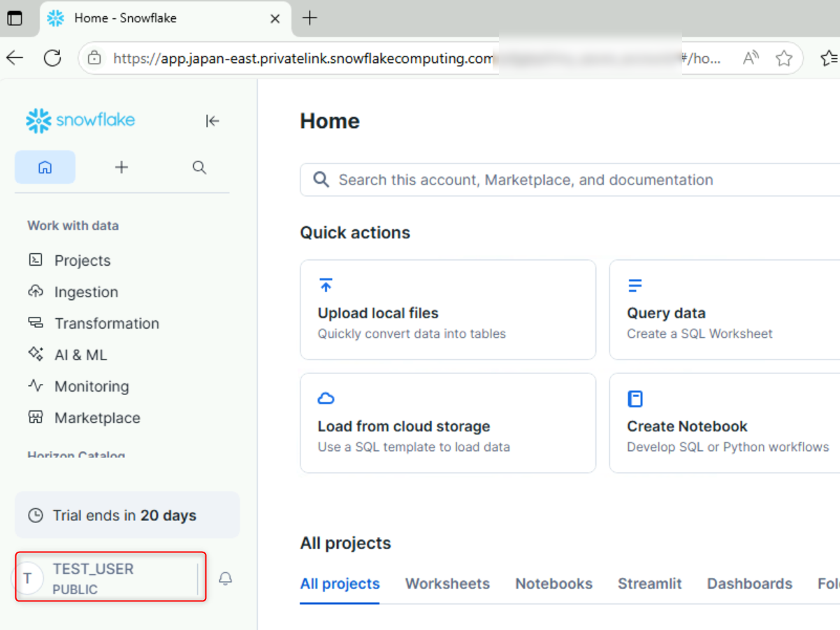This screenshot has width=840, height=630.
Task: Open the Projects menu item
Action: (x=82, y=260)
